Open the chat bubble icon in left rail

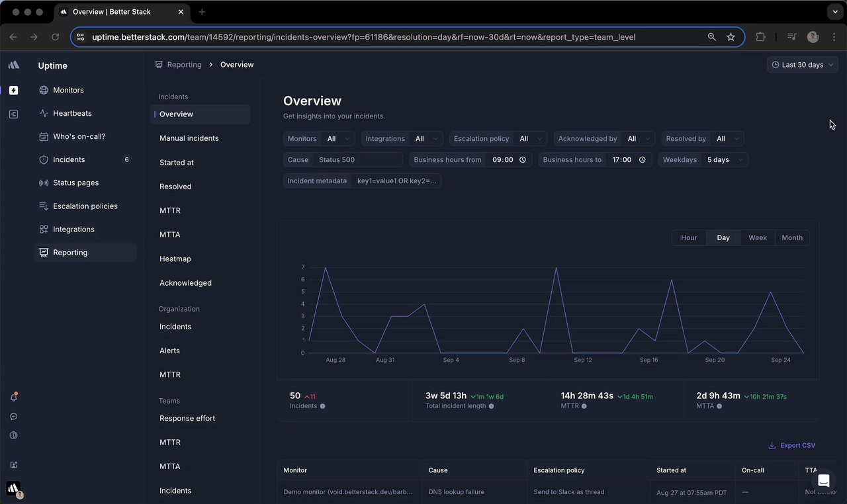14,417
